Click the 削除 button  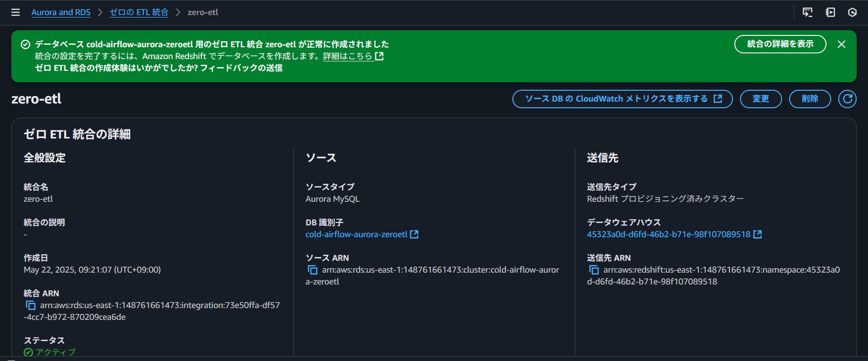point(810,99)
